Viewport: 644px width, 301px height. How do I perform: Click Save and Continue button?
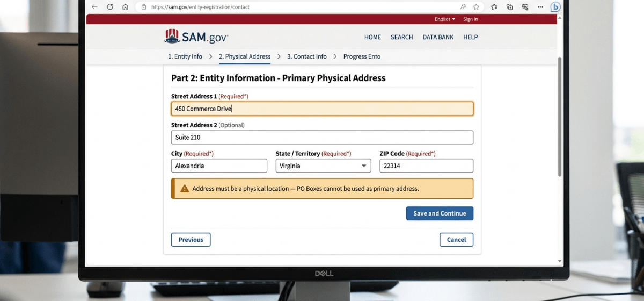pyautogui.click(x=440, y=213)
